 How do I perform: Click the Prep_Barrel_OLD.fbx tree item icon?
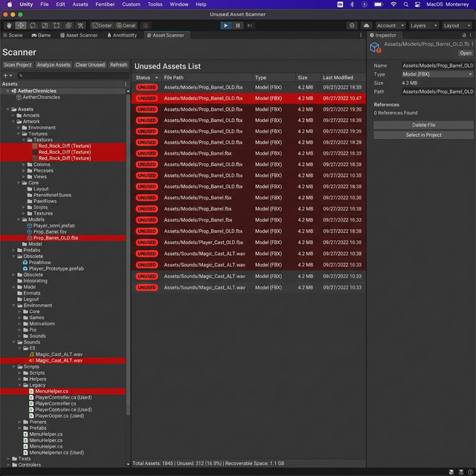pos(30,238)
